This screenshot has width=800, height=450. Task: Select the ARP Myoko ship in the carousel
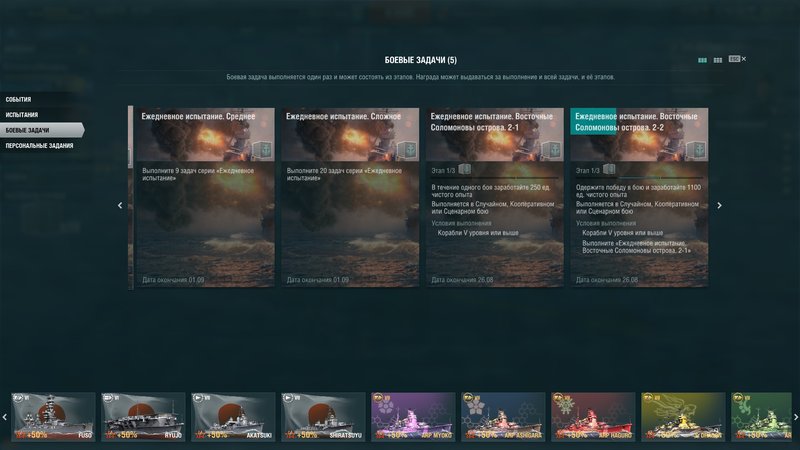[x=413, y=416]
